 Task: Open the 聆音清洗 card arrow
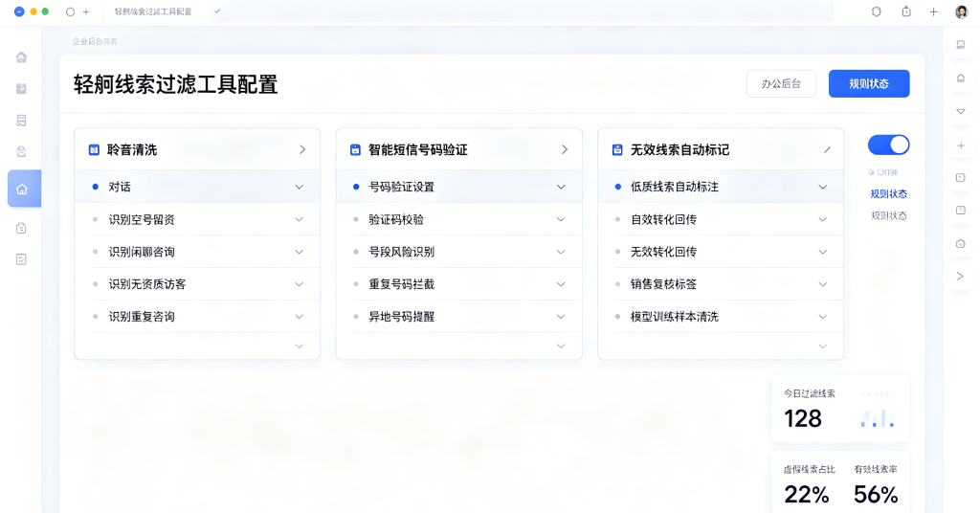pyautogui.click(x=302, y=150)
